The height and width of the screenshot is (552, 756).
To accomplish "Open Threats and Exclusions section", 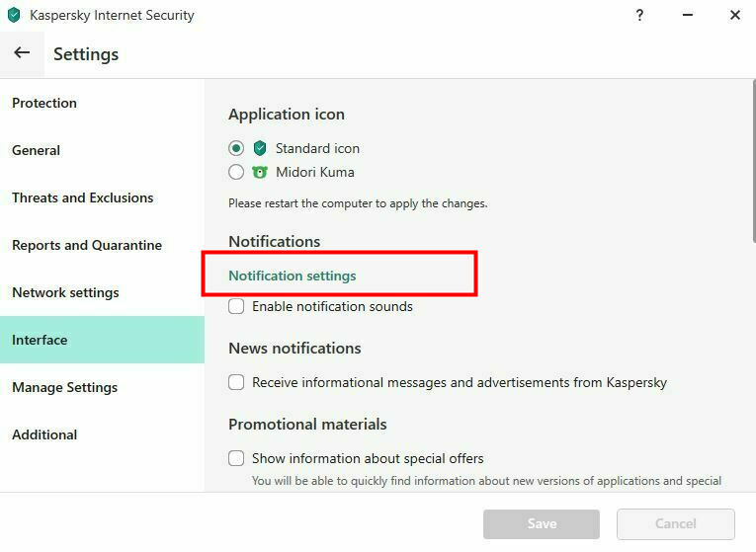I will (102, 197).
